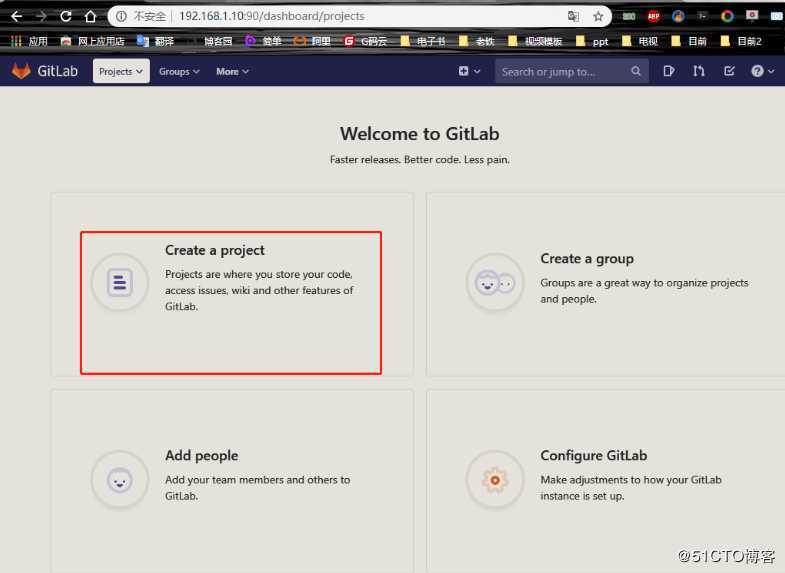Open the 网上应用店 bookmark
The width and height of the screenshot is (785, 573).
click(x=93, y=41)
